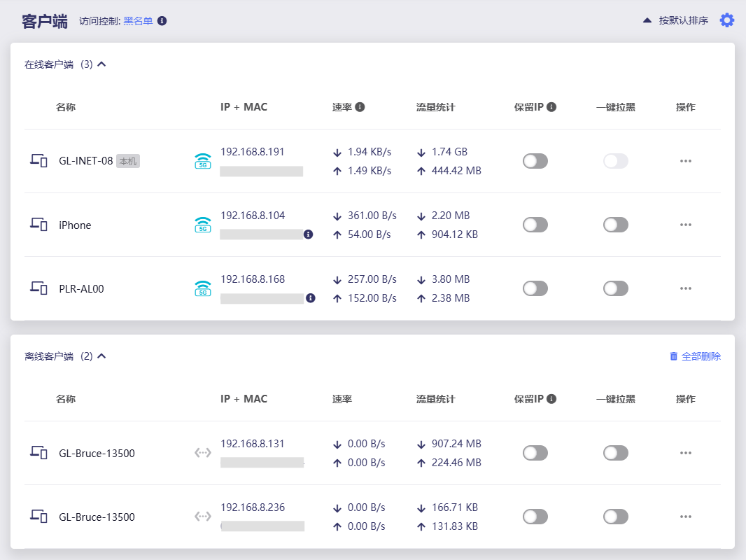Click the 166.71 KB download total
The width and height of the screenshot is (746, 560).
[454, 507]
